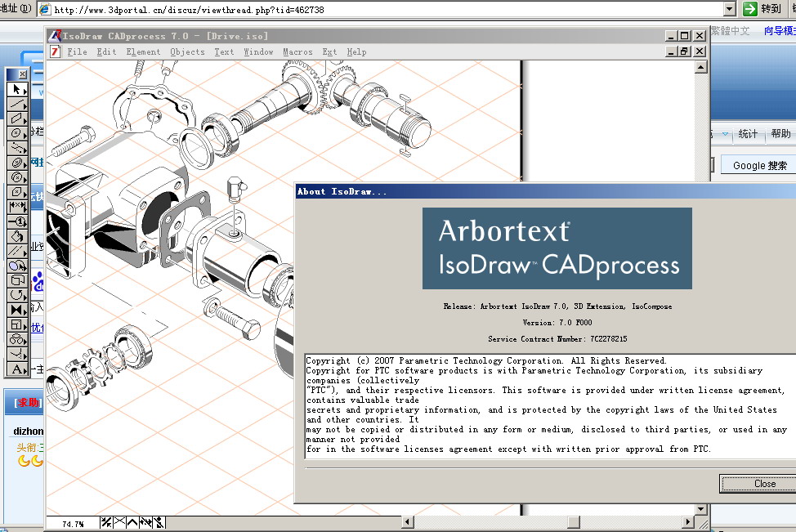The width and height of the screenshot is (796, 532).
Task: Click the 74.7% zoom level field
Action: click(73, 523)
